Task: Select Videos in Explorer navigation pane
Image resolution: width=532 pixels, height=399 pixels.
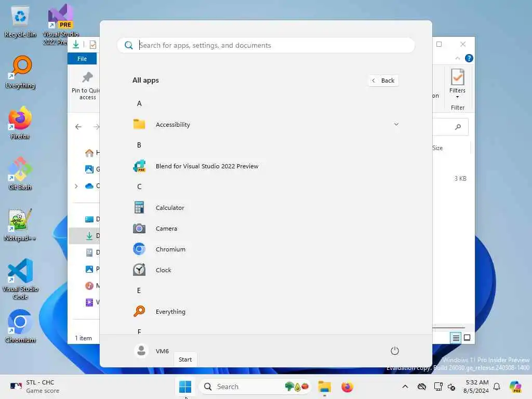Action: 92,302
